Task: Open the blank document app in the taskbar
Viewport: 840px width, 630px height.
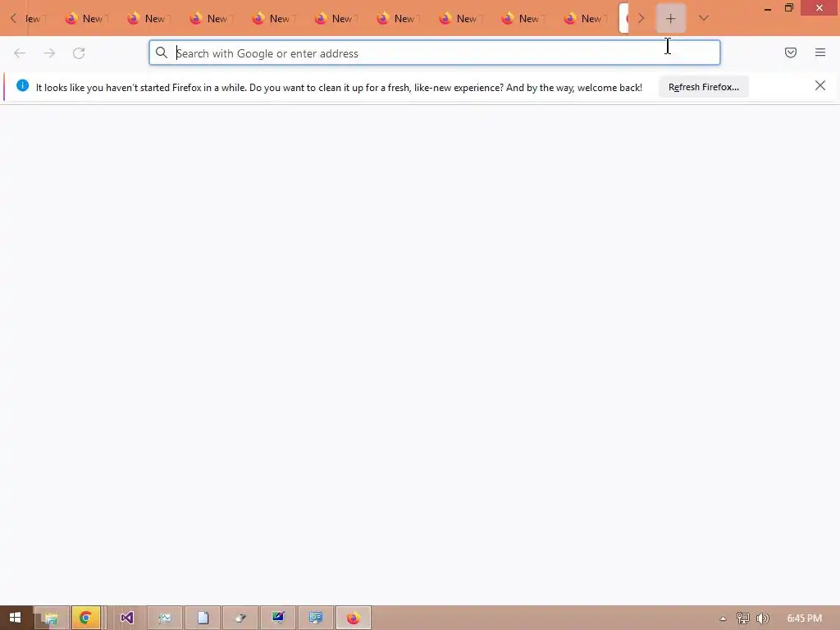Action: pyautogui.click(x=203, y=619)
